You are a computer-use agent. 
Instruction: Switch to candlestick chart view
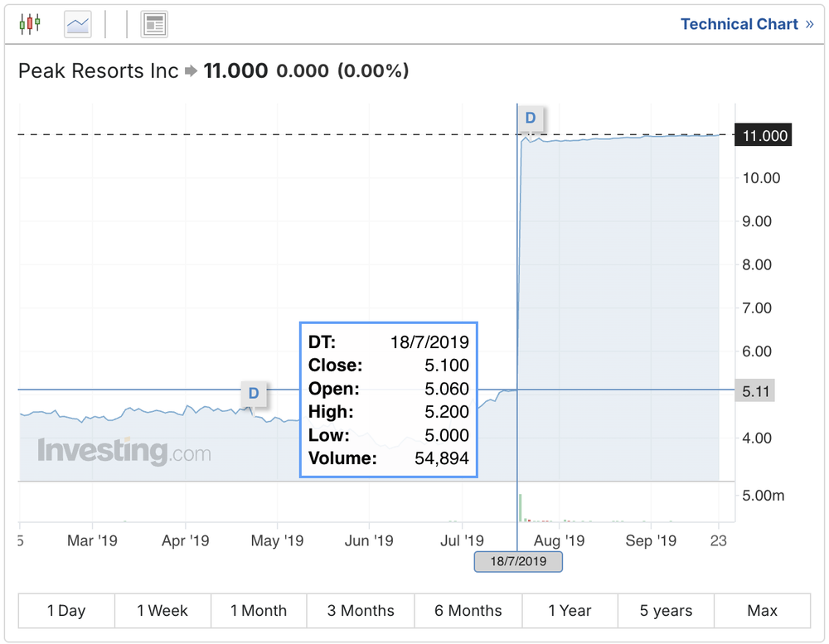tap(30, 24)
